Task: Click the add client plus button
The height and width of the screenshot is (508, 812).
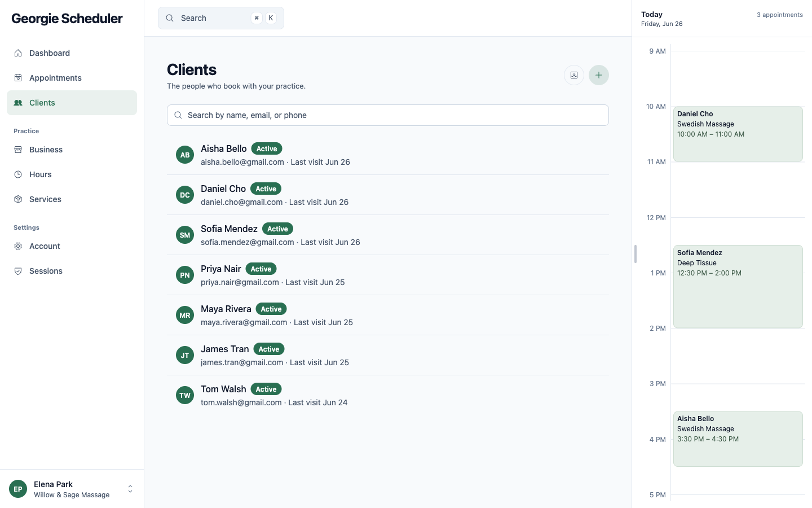Action: pos(599,75)
